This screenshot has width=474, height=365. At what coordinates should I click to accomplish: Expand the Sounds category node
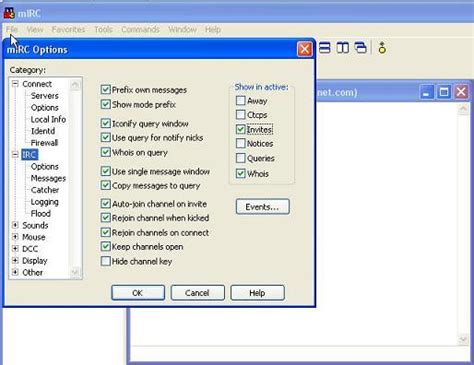click(15, 225)
